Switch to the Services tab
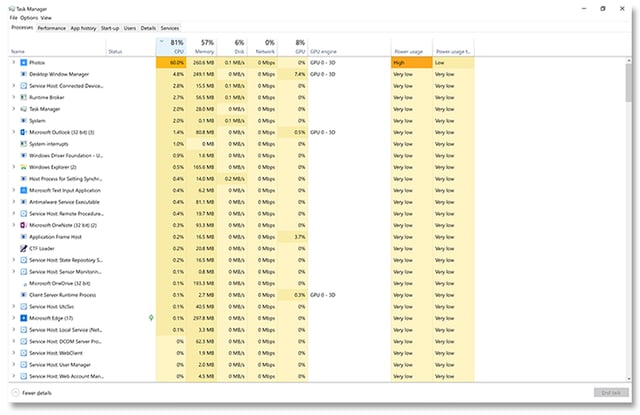Viewport: 640px width, 415px height. click(x=170, y=28)
